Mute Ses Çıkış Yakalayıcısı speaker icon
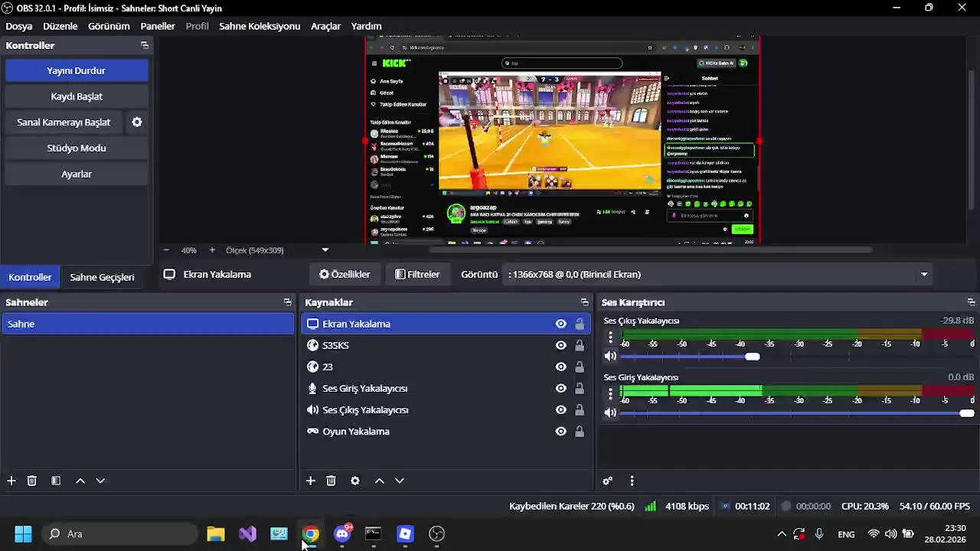 click(x=610, y=356)
